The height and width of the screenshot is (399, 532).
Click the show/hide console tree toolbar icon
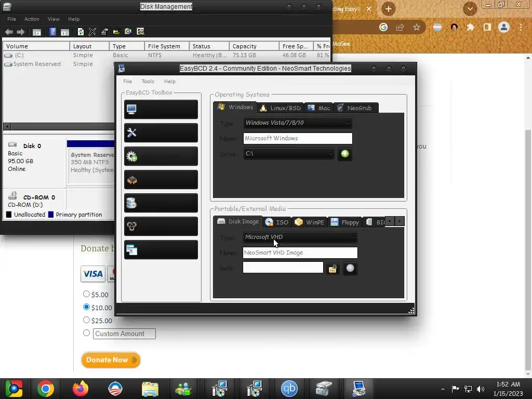coord(37,32)
